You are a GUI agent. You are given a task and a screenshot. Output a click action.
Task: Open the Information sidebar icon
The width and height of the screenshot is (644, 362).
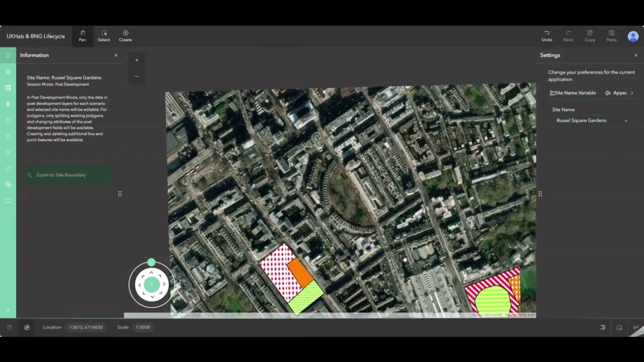click(8, 55)
